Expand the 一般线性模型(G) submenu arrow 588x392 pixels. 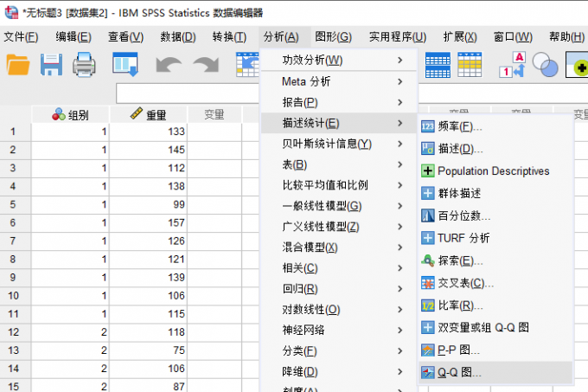coord(400,206)
